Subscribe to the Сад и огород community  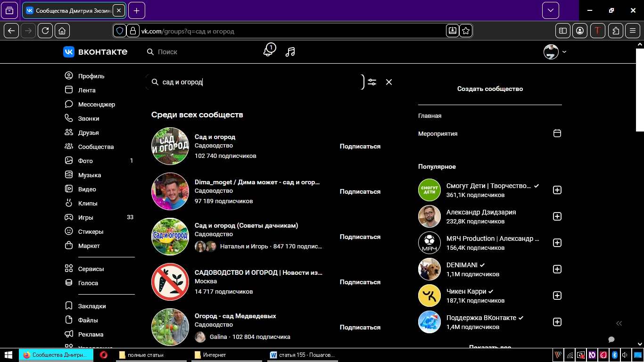[360, 146]
